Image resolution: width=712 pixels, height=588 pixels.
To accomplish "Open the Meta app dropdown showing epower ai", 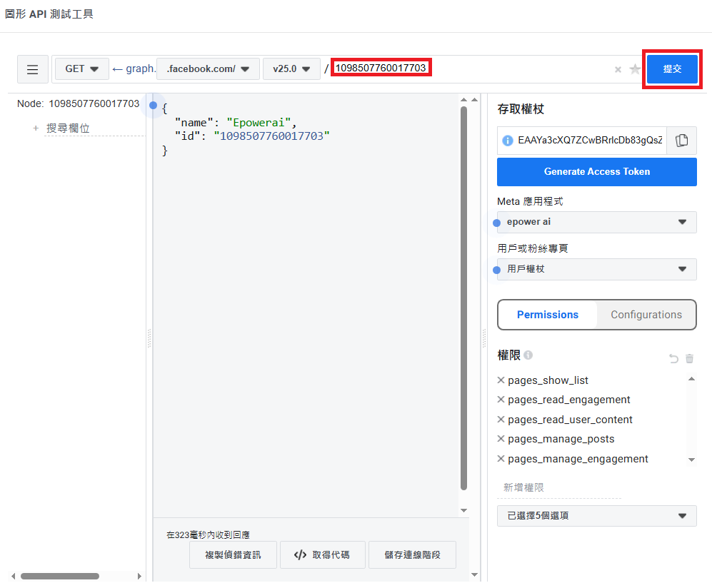I will click(x=596, y=223).
